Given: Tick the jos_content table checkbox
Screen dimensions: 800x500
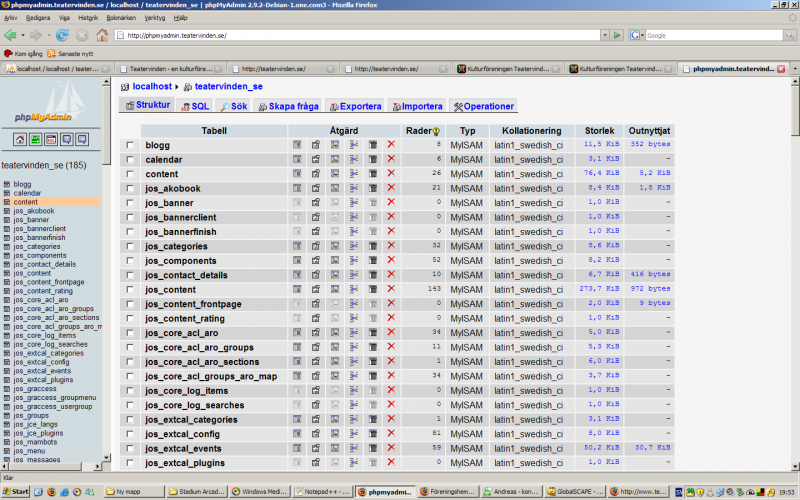Looking at the screenshot, I should [x=129, y=289].
